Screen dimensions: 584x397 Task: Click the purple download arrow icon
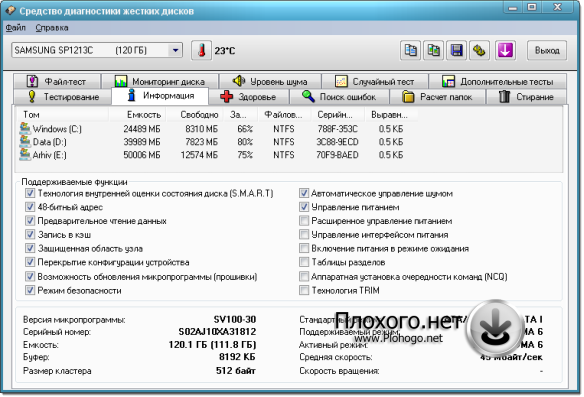[x=505, y=50]
